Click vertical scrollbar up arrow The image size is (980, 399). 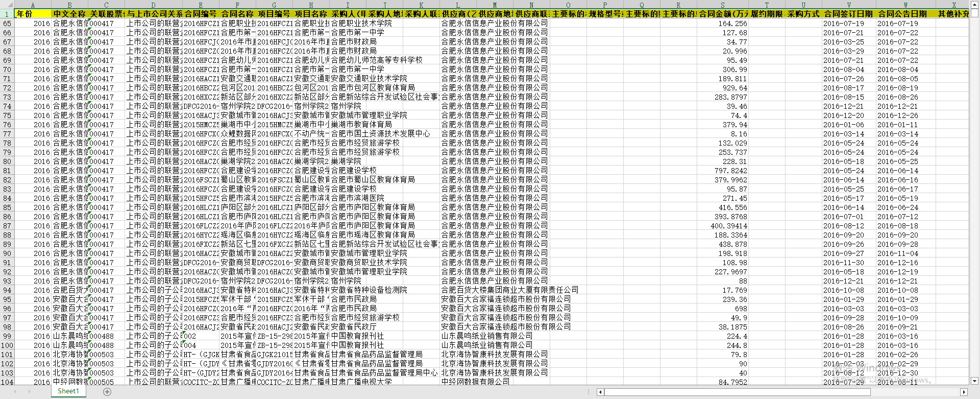[x=974, y=5]
